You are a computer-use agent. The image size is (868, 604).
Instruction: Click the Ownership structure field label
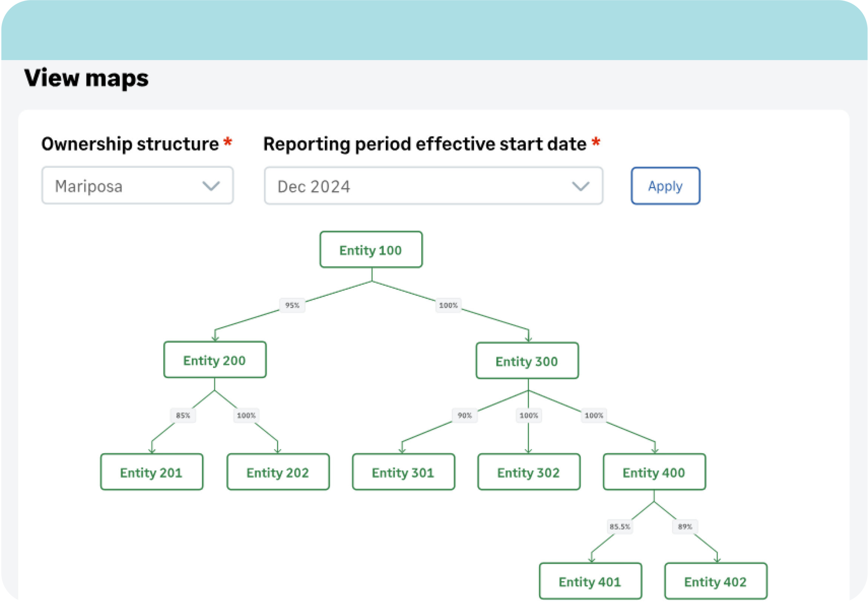[130, 144]
